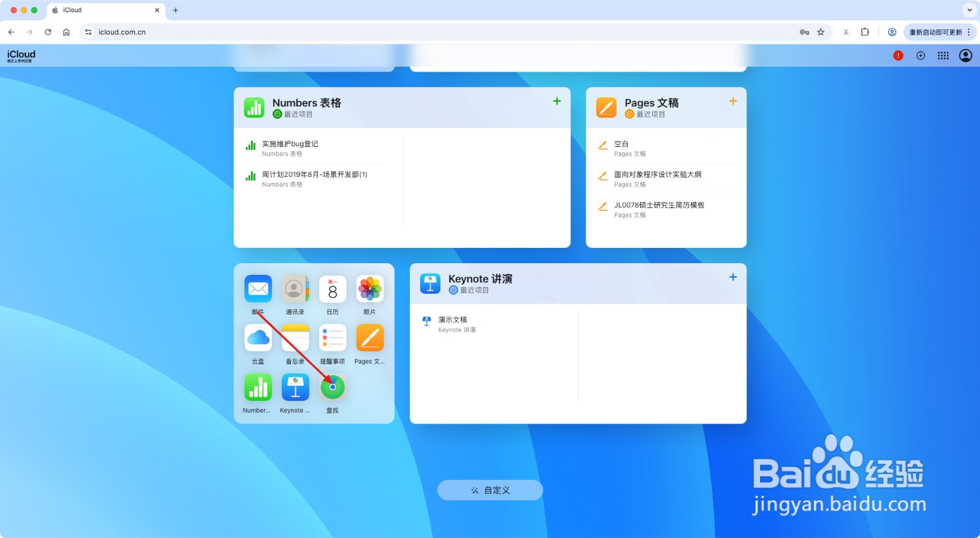The image size is (980, 538).
Task: Open the Notes (备忘录) app icon
Action: [295, 338]
